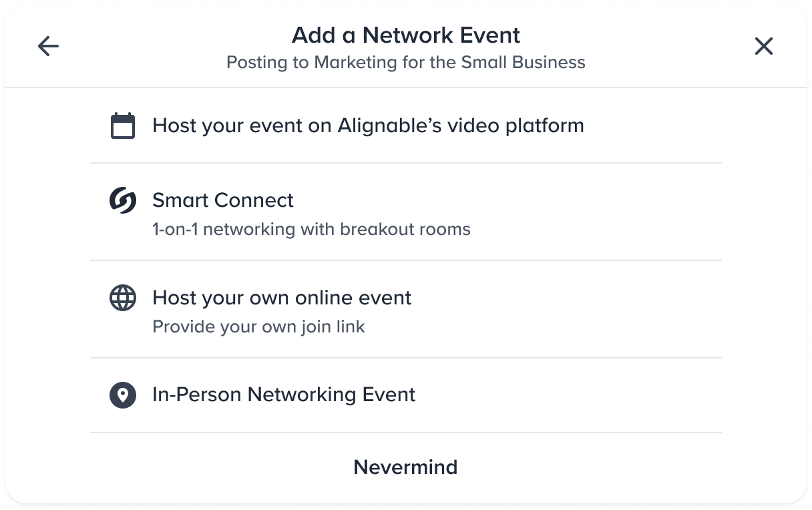Click the 1-on-1 networking with breakout rooms description
The width and height of the screenshot is (812, 510).
(311, 229)
